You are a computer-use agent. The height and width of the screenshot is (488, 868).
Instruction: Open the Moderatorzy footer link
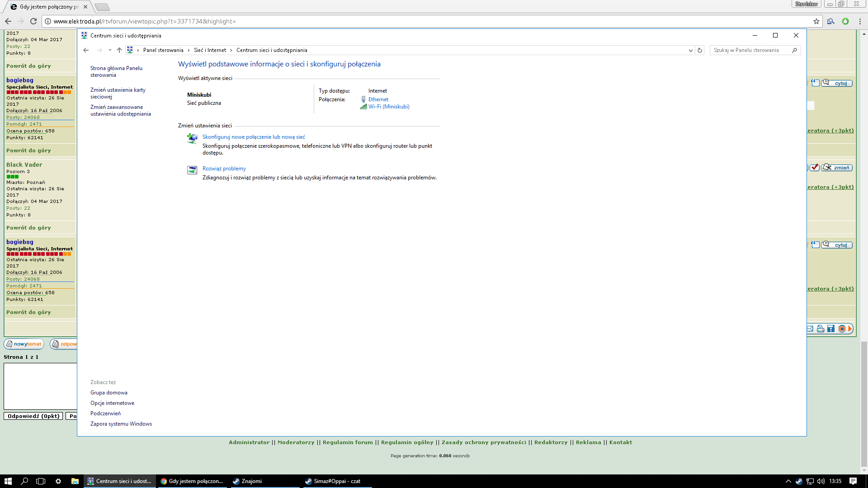[x=296, y=442]
